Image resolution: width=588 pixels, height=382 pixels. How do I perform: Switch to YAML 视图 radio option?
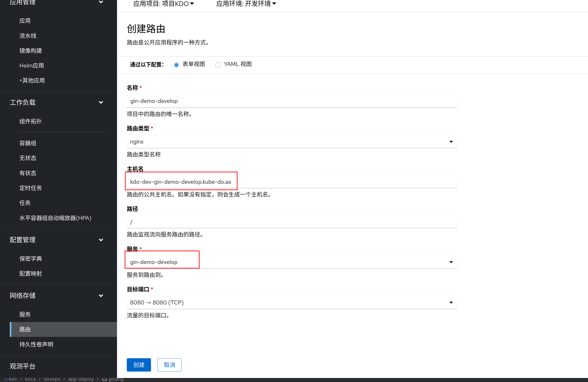(218, 65)
